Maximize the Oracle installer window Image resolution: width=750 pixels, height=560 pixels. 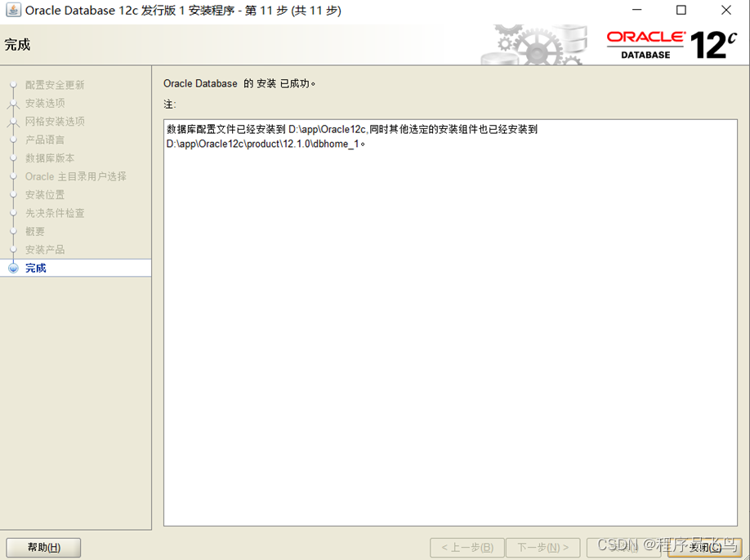681,10
